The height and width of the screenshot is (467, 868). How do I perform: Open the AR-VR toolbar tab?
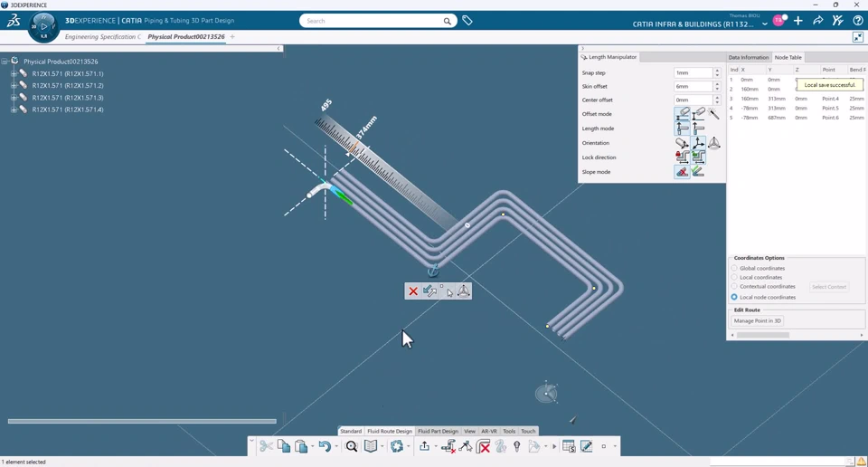[x=489, y=431]
